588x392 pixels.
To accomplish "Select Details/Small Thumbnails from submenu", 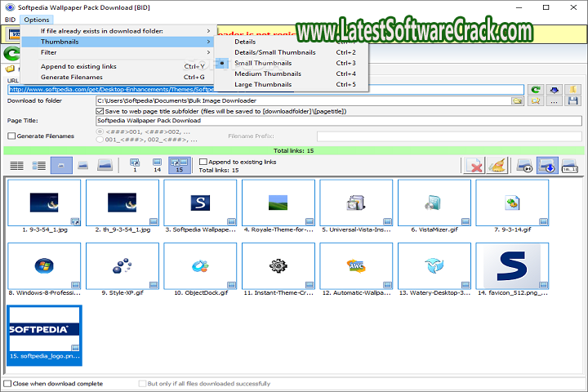I will point(291,52).
